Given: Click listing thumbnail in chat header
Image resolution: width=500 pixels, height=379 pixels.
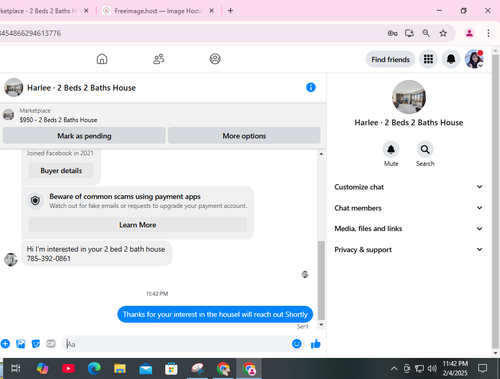Looking at the screenshot, I should (13, 87).
